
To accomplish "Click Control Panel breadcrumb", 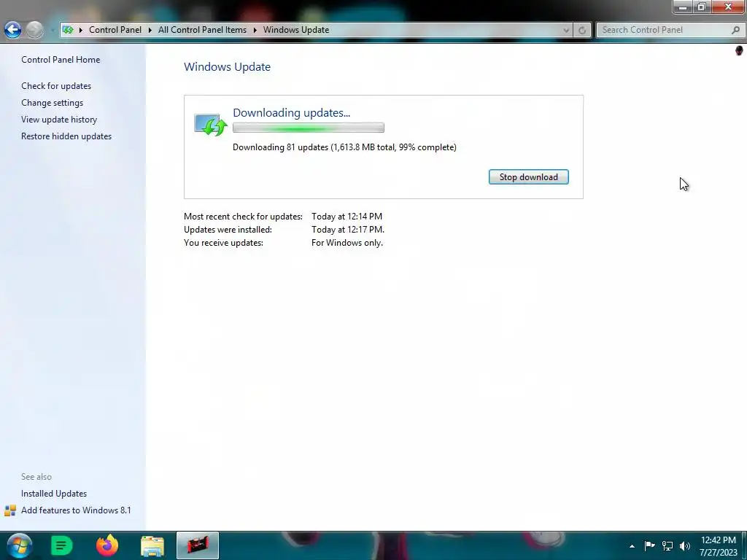I will pyautogui.click(x=115, y=30).
